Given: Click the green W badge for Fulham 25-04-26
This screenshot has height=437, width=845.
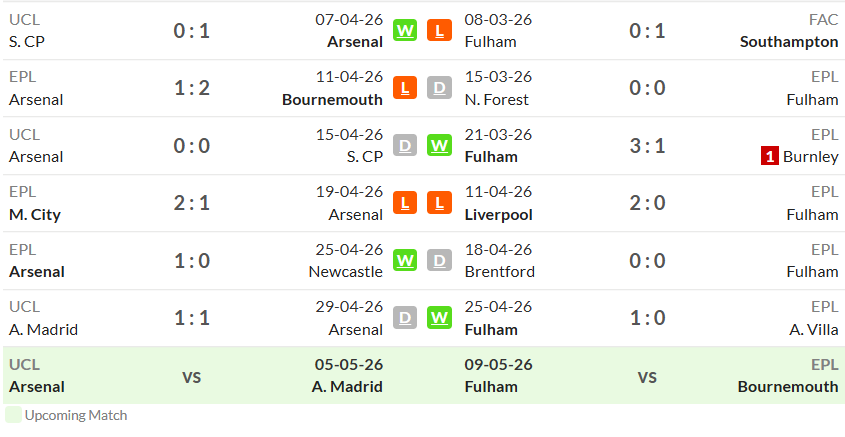Looking at the screenshot, I should 439,318.
